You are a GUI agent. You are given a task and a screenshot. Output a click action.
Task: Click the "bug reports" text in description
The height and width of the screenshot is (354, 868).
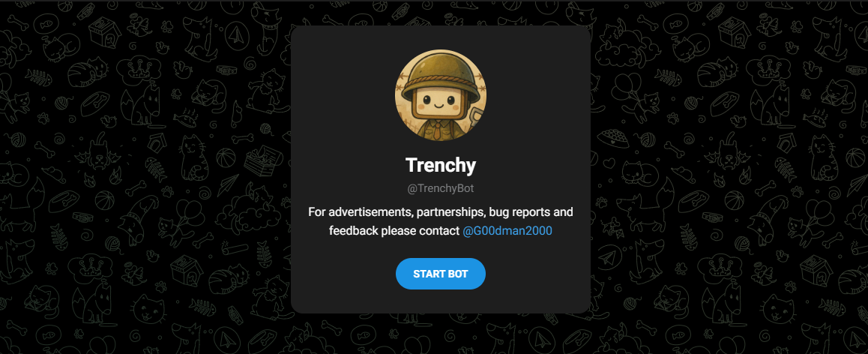[x=519, y=212]
